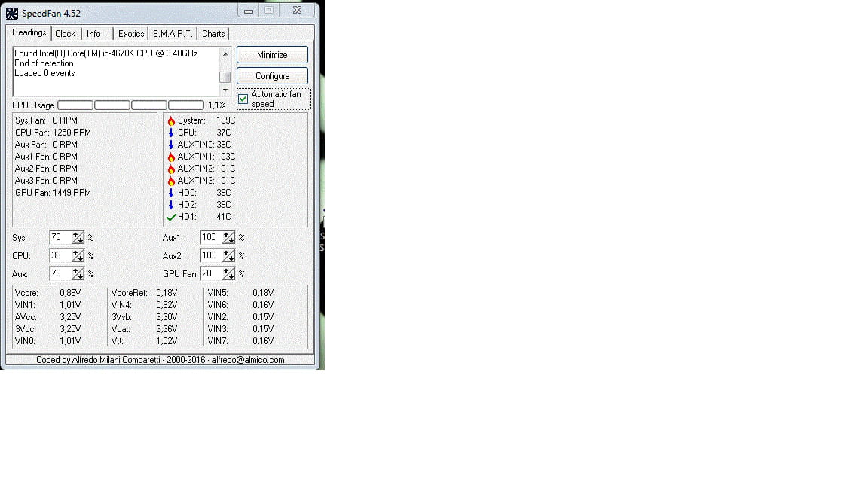Switch to the Exotics tab
Screen dimensions: 868x488
click(131, 34)
